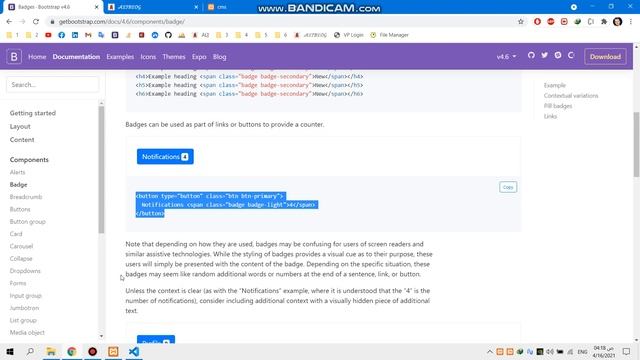Viewport: 640px width, 360px height.
Task: Open the GitHub bookmark in bookmarks bar
Action: click(x=168, y=35)
